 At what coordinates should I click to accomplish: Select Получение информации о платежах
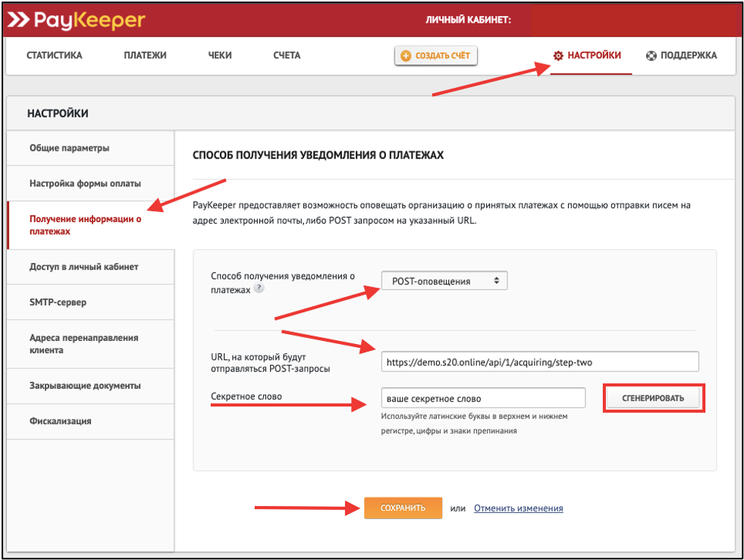click(90, 225)
